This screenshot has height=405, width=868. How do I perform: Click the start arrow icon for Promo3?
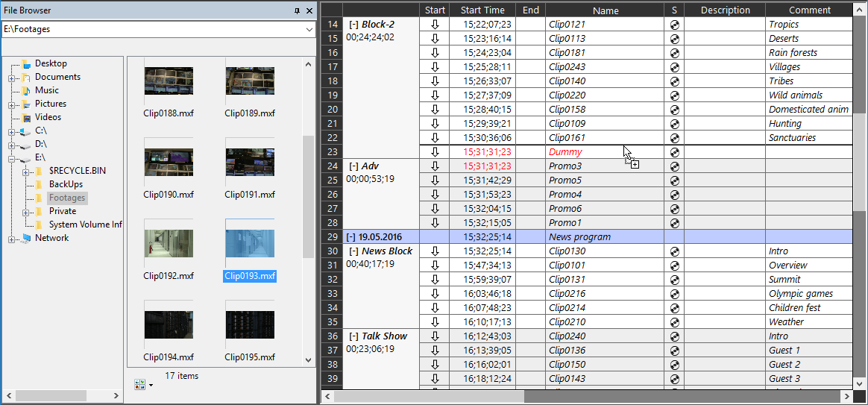click(435, 166)
